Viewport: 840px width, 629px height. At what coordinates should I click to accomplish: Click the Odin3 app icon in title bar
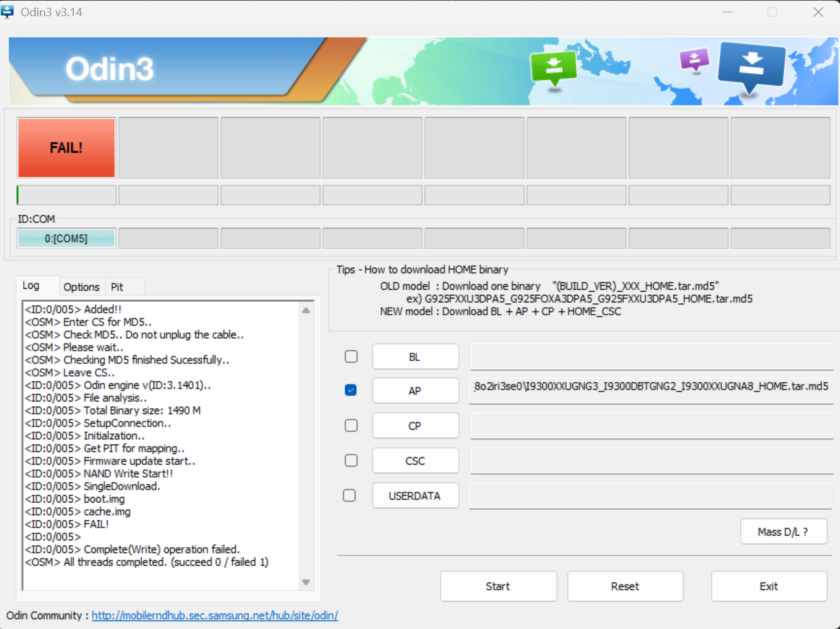pyautogui.click(x=7, y=12)
